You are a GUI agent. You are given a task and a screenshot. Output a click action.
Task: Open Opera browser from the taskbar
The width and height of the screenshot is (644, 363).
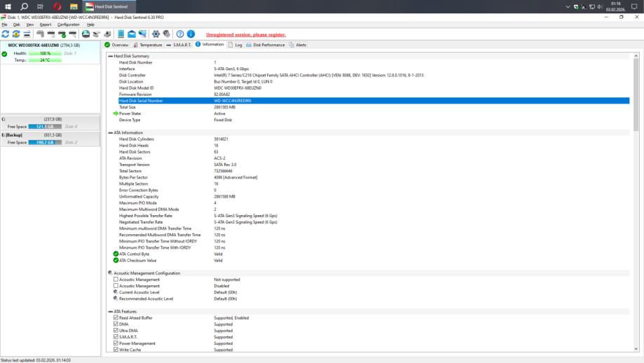56,6
